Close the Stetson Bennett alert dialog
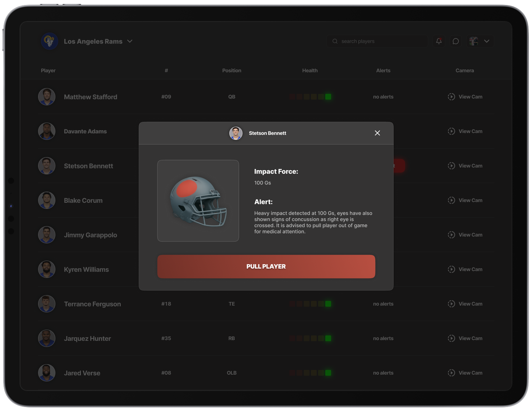The image size is (532, 412). click(377, 133)
